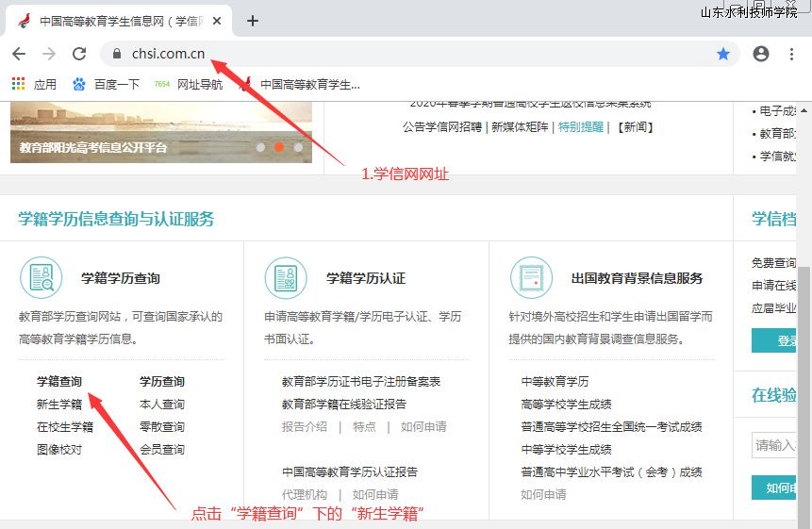
Task: Click the 学籍学历认证 heading
Action: click(x=366, y=278)
